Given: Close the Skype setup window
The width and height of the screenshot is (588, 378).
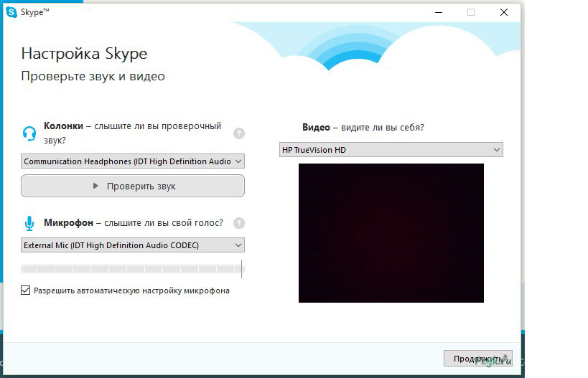Looking at the screenshot, I should pos(503,12).
